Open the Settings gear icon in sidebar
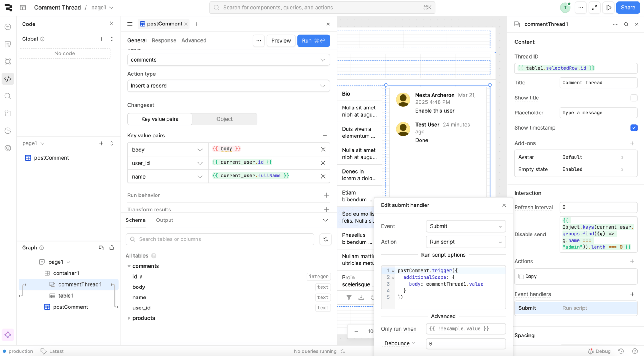The height and width of the screenshot is (356, 644). [8, 148]
